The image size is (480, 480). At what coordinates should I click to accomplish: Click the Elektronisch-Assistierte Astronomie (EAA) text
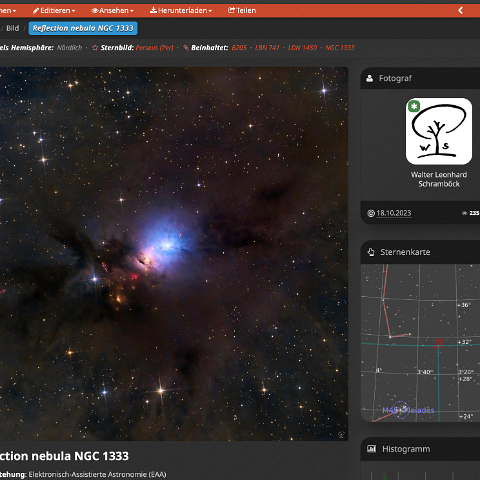[x=97, y=474]
